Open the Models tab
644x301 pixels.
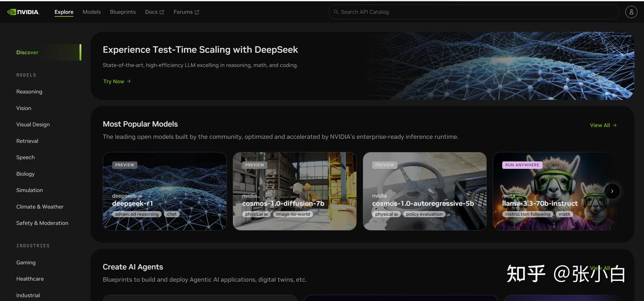[x=92, y=12]
